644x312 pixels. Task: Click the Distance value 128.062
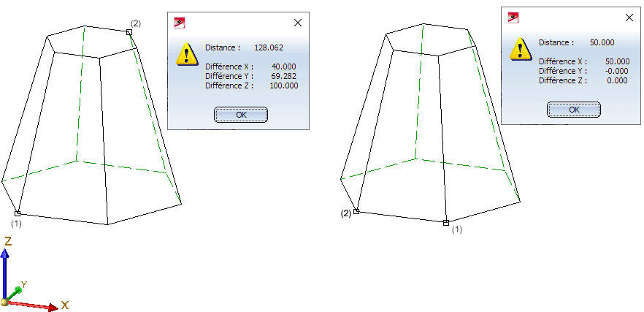(269, 47)
